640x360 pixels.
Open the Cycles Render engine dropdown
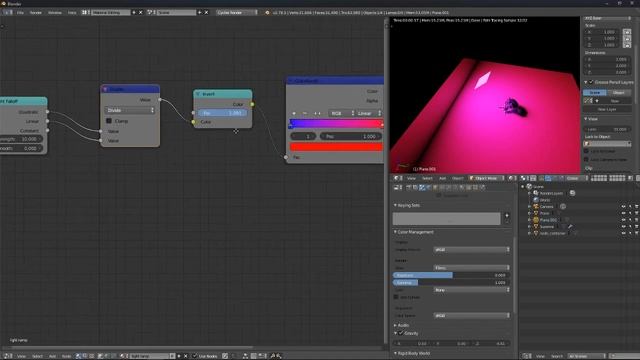click(237, 13)
